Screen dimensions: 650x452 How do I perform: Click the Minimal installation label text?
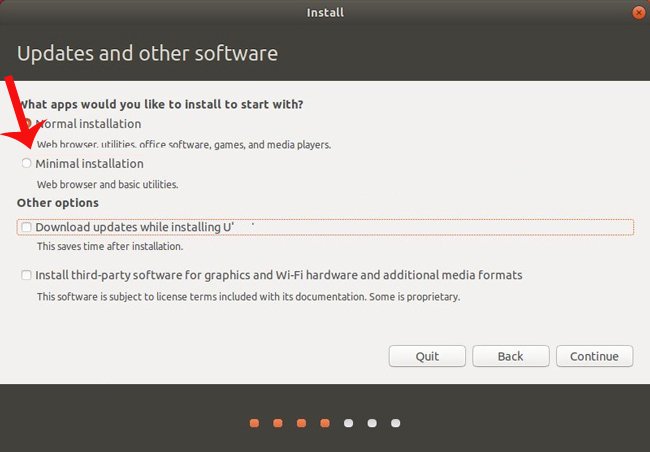(x=90, y=164)
